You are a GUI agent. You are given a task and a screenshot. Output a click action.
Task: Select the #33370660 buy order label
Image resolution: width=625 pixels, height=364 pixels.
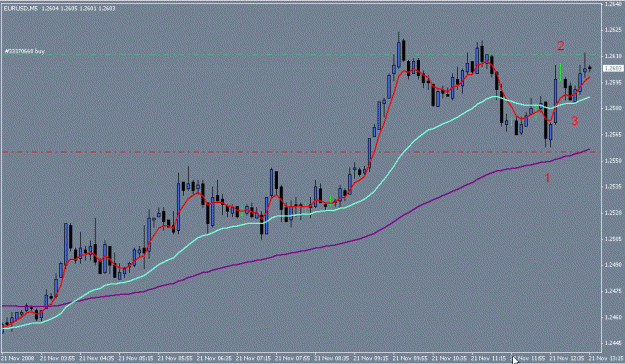tap(25, 51)
